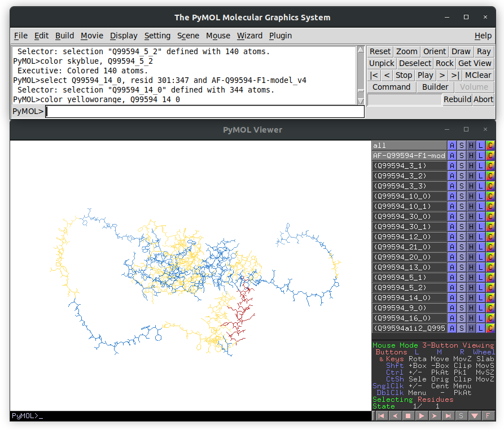Open the Scene menu
Screen dimensions: 504x430
(x=188, y=36)
